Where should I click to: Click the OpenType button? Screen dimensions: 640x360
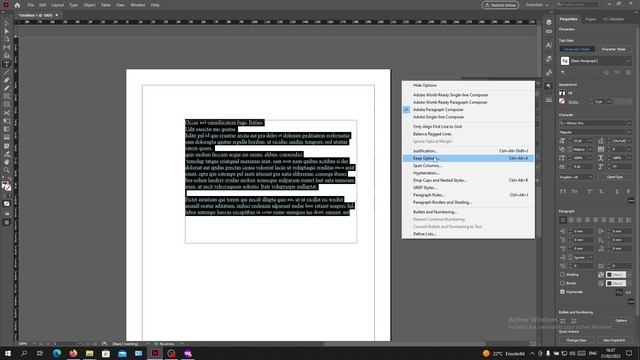point(615,177)
